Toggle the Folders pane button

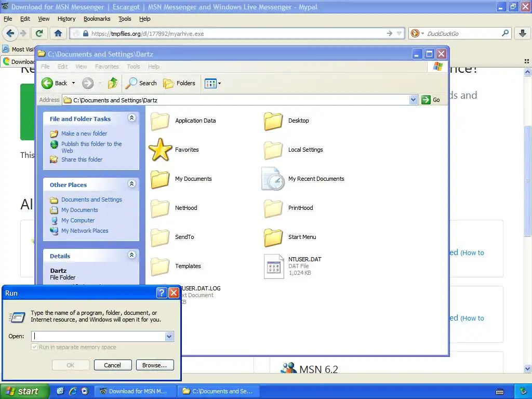tap(179, 83)
